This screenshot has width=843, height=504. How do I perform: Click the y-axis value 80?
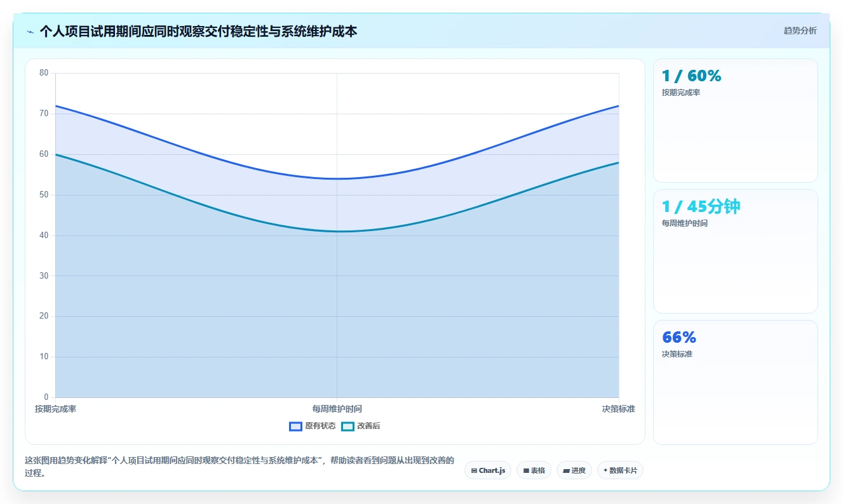pyautogui.click(x=44, y=73)
